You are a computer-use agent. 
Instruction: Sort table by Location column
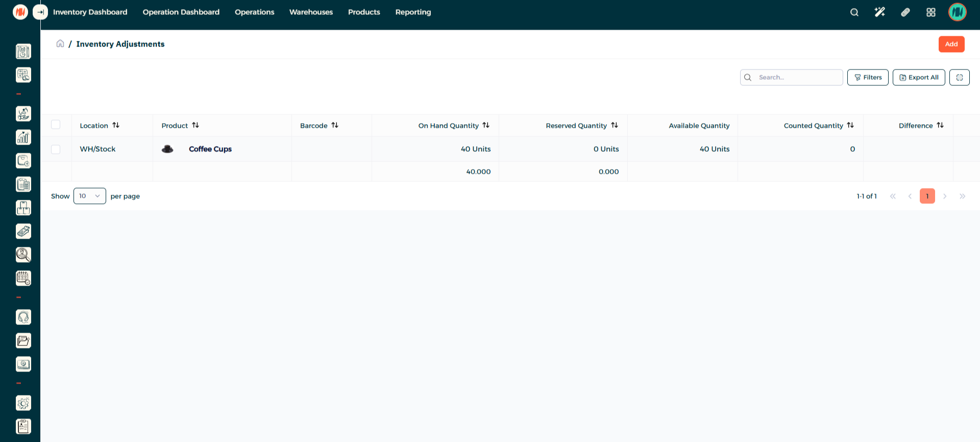(116, 125)
